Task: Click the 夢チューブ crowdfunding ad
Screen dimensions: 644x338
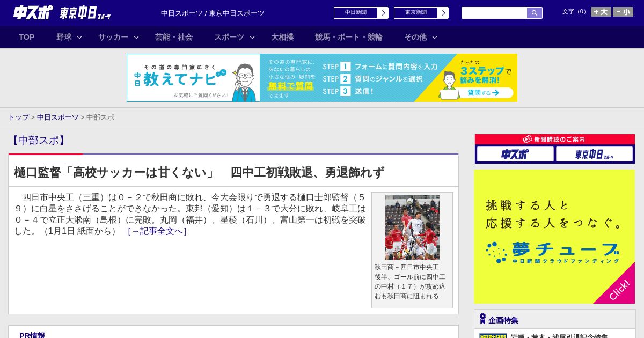Action: click(554, 237)
